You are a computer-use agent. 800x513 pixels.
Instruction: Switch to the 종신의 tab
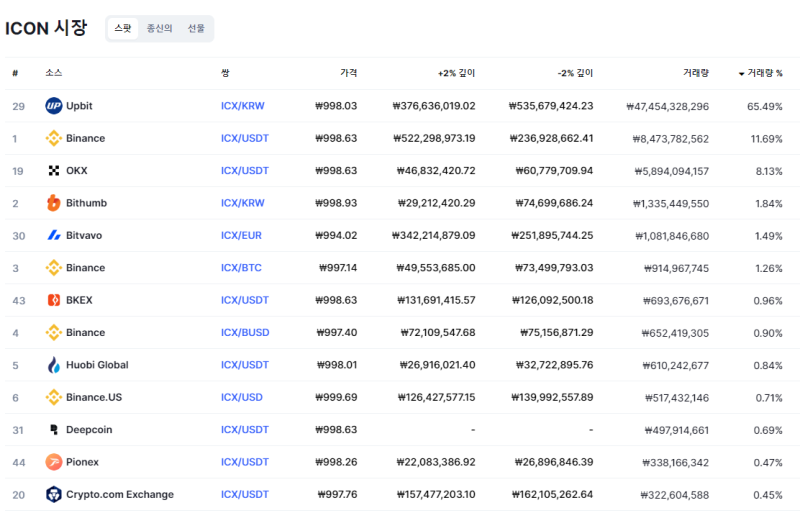pyautogui.click(x=159, y=29)
